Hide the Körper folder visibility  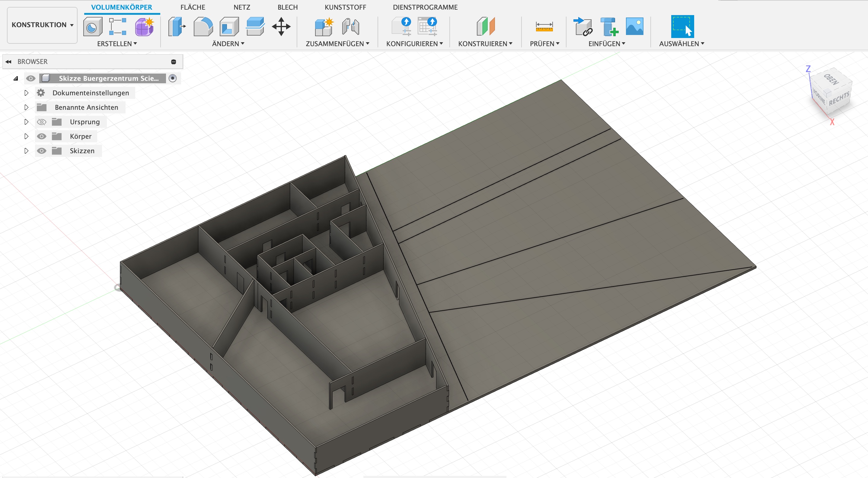coord(41,136)
